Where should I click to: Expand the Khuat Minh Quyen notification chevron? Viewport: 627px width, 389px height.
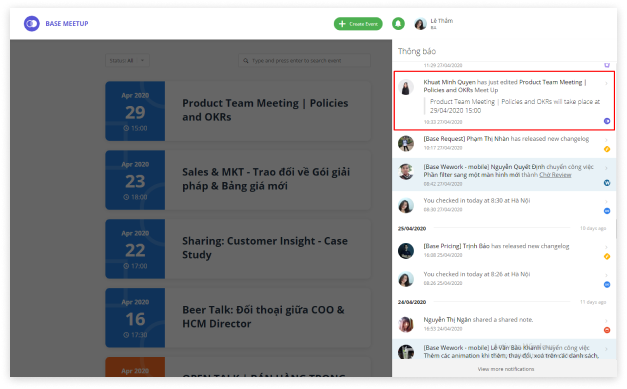(x=606, y=83)
